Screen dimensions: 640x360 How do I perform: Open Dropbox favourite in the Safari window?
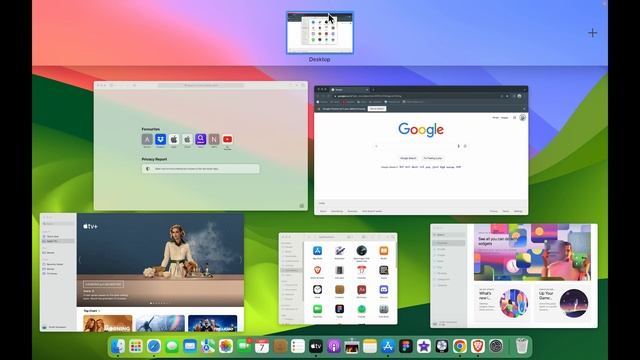[160, 139]
